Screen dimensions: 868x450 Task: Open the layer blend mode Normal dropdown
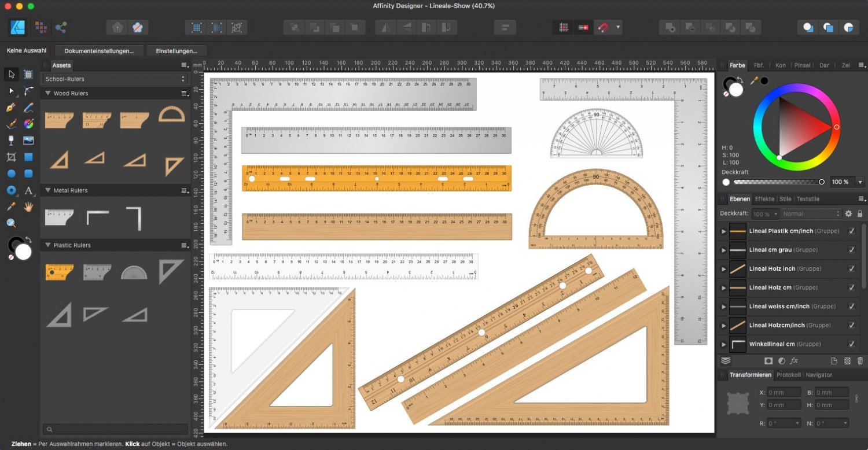coord(811,214)
